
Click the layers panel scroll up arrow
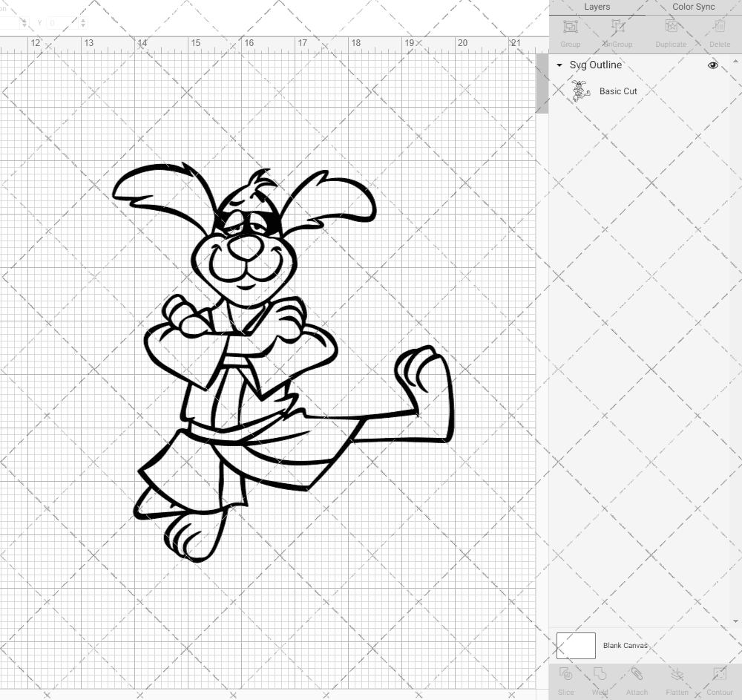(735, 62)
